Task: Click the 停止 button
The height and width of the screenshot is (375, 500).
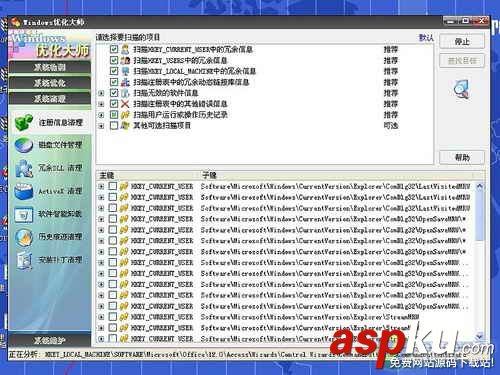Action: tap(462, 42)
